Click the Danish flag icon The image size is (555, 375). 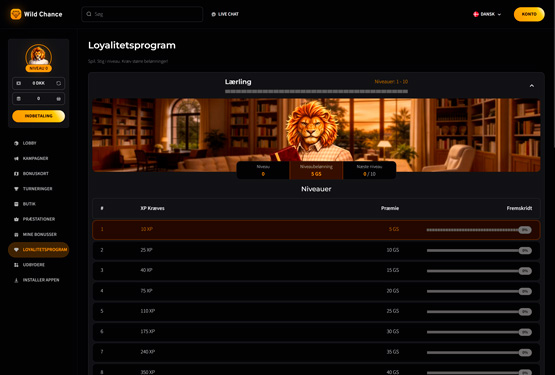coord(476,14)
